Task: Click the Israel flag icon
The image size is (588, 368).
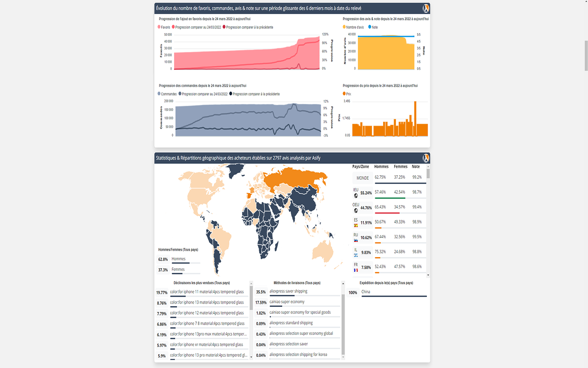Action: pos(356,255)
